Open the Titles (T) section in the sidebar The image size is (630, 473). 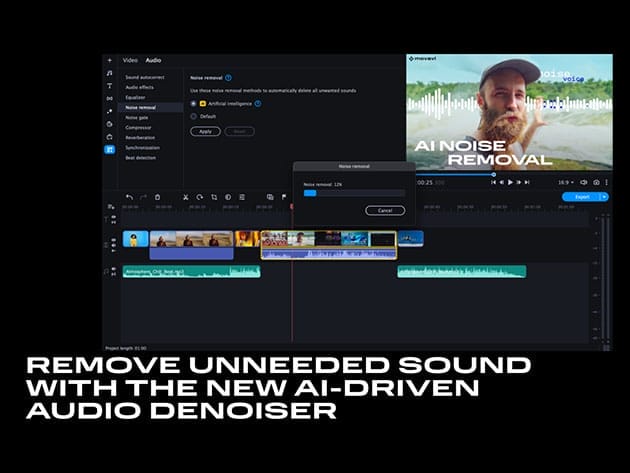pyautogui.click(x=110, y=86)
